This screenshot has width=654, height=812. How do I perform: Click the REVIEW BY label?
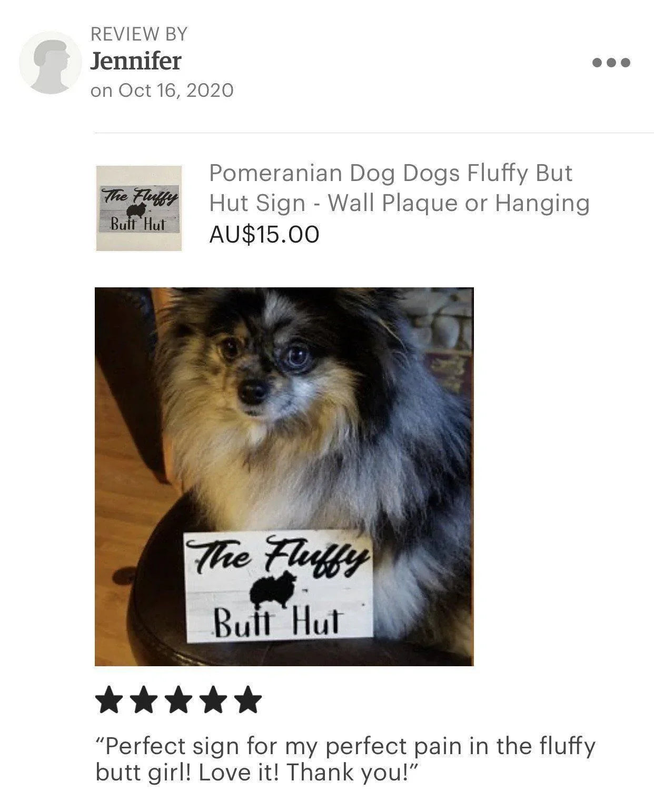(139, 34)
